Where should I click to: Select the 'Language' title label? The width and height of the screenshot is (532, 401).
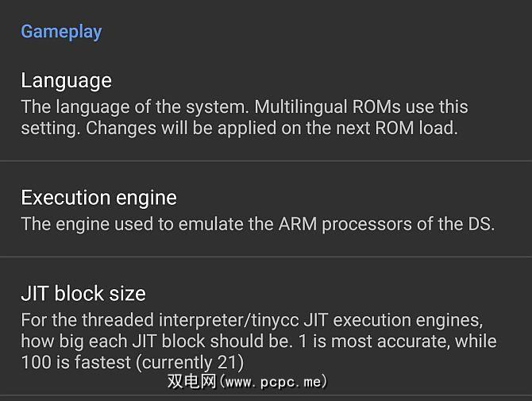[x=66, y=80]
